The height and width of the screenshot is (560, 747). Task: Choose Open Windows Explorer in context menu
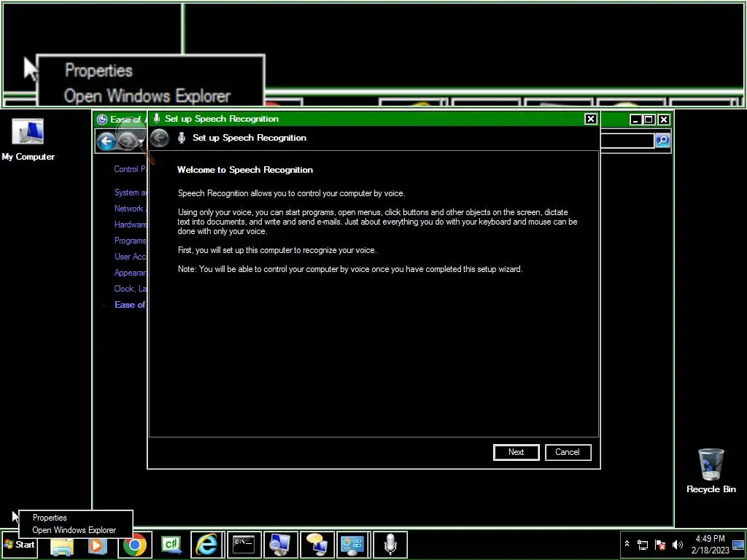74,530
